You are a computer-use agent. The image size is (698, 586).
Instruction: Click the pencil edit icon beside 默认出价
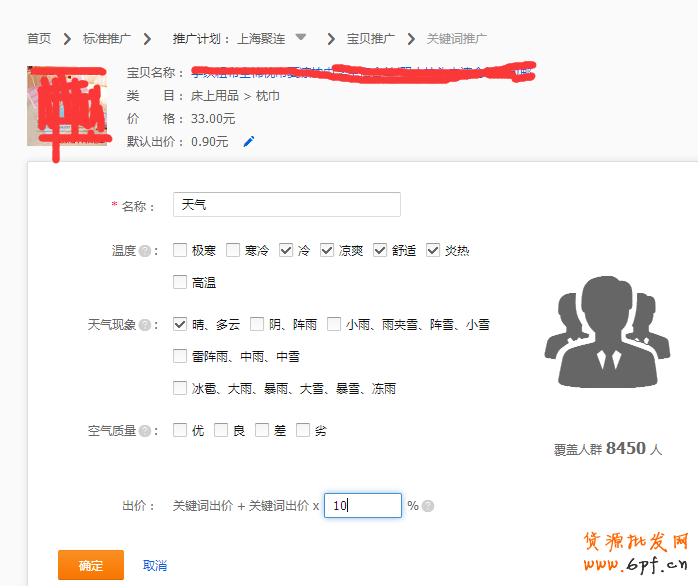pos(249,142)
